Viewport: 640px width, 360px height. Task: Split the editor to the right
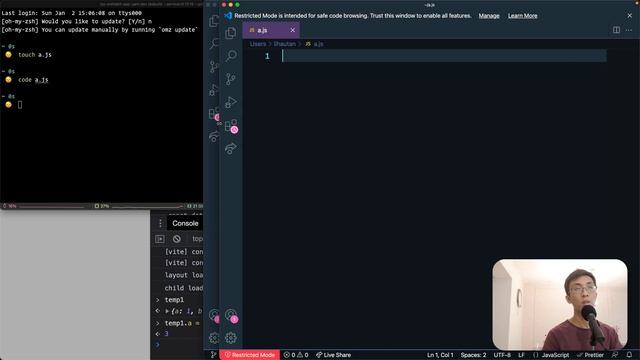click(616, 30)
